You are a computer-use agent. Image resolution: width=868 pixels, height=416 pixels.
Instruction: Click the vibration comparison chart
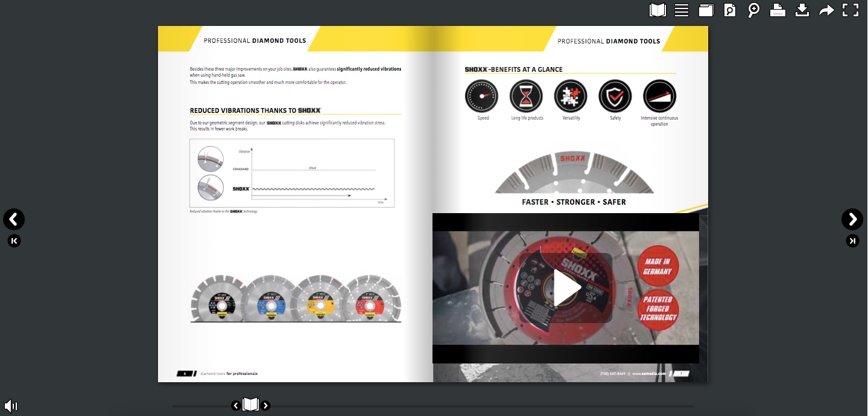(x=292, y=173)
